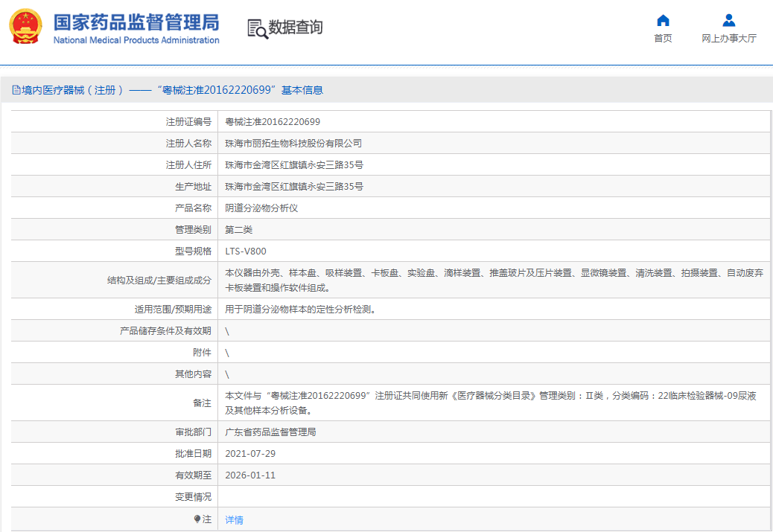Click the online service hall user icon
773x532 pixels.
pos(729,21)
